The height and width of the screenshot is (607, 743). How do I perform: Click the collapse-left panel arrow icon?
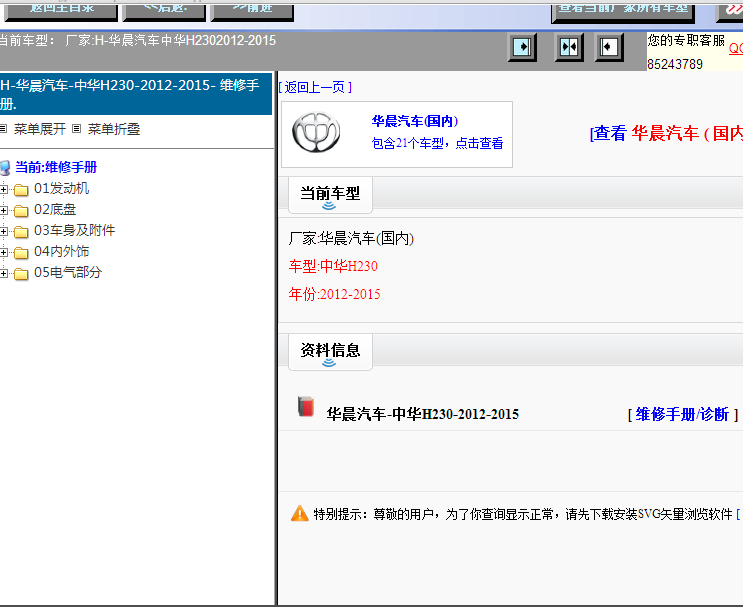click(609, 47)
